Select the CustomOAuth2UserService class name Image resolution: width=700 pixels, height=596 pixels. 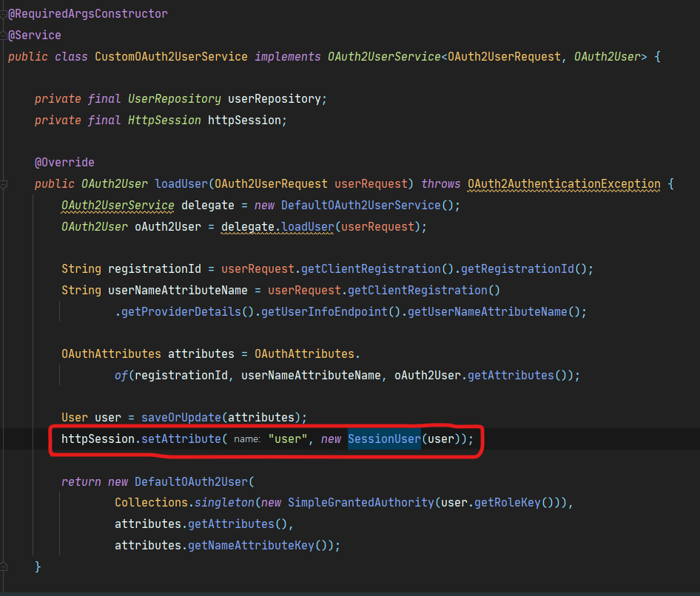[171, 57]
